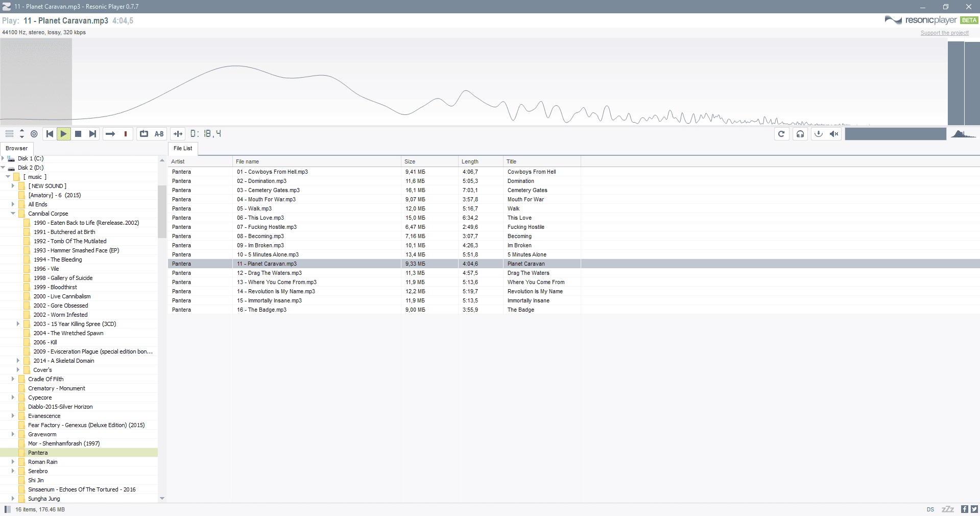The height and width of the screenshot is (516, 980).
Task: Collapse the [ music ] folder
Action: [8, 177]
